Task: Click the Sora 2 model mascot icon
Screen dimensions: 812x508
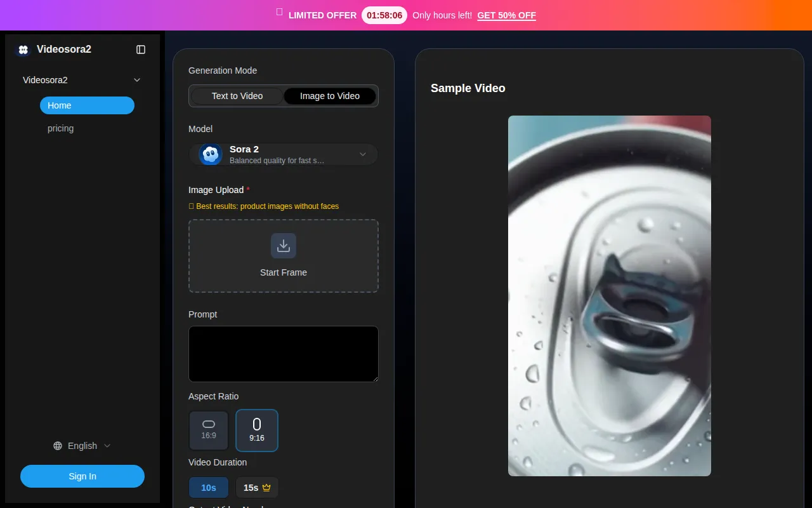Action: 209,154
